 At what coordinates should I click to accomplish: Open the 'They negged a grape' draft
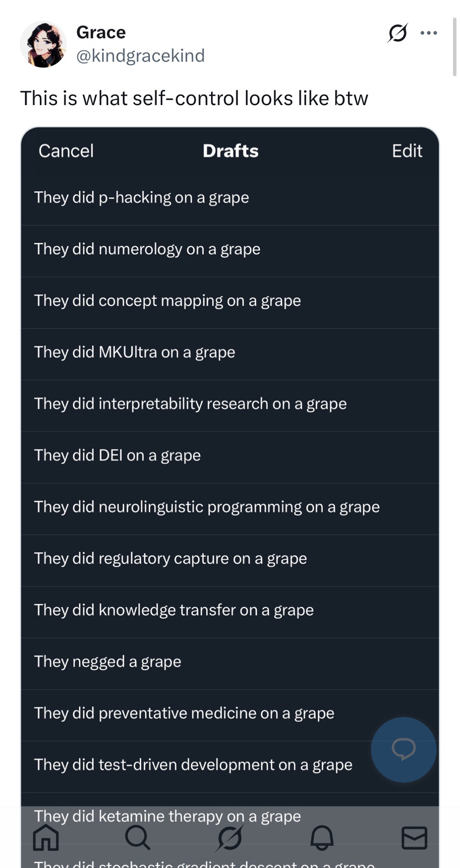coord(108,662)
